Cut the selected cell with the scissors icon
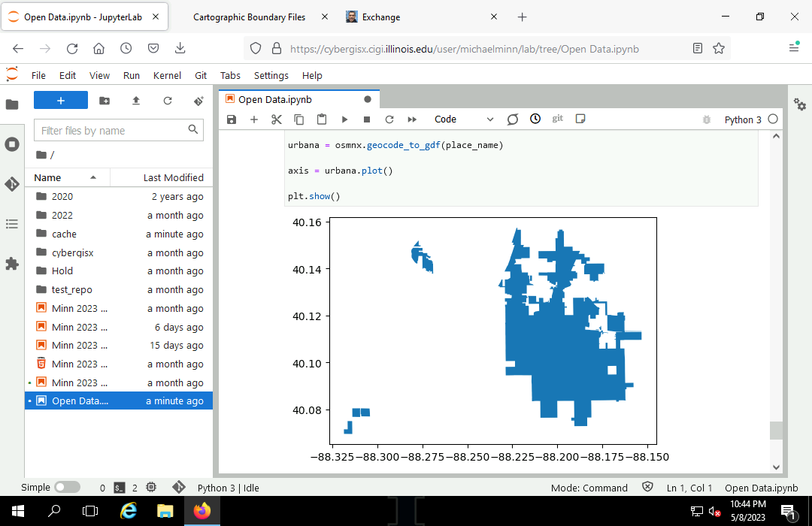812x526 pixels. coord(276,119)
